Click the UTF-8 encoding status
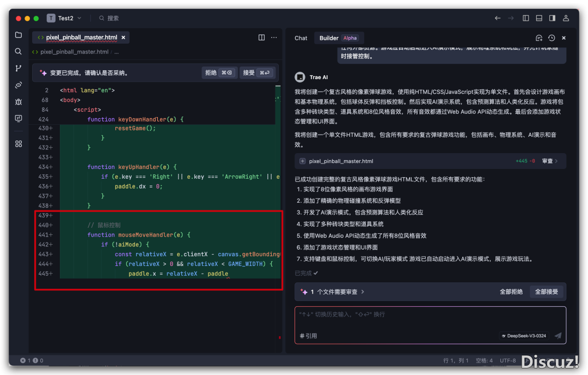The height and width of the screenshot is (375, 588). (x=508, y=360)
